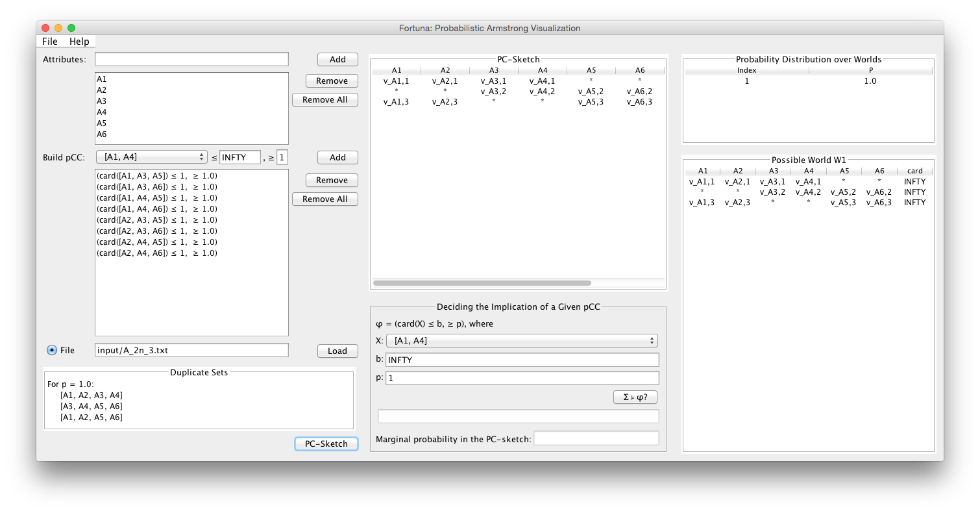This screenshot has width=980, height=513.
Task: Focus the Attributes text field
Action: click(x=191, y=59)
